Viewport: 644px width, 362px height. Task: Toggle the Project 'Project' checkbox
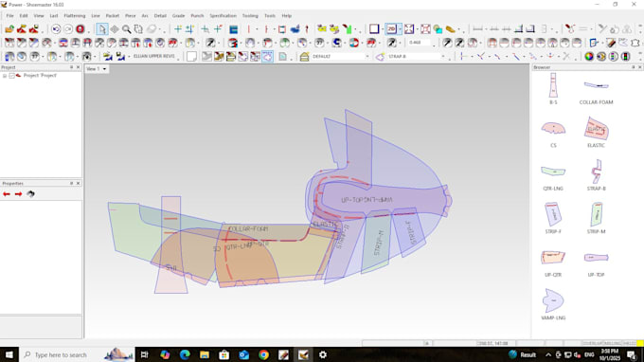click(x=12, y=76)
